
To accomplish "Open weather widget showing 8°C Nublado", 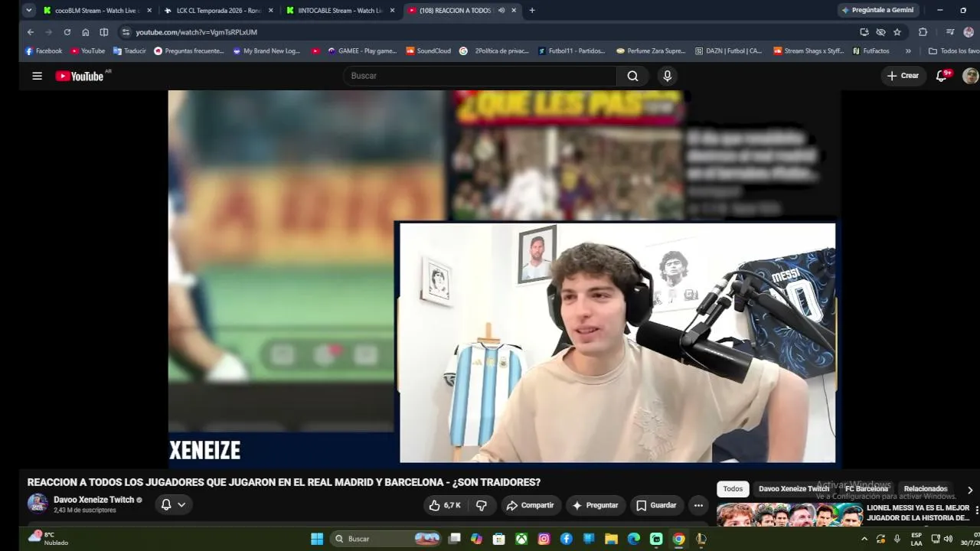I will (47, 539).
